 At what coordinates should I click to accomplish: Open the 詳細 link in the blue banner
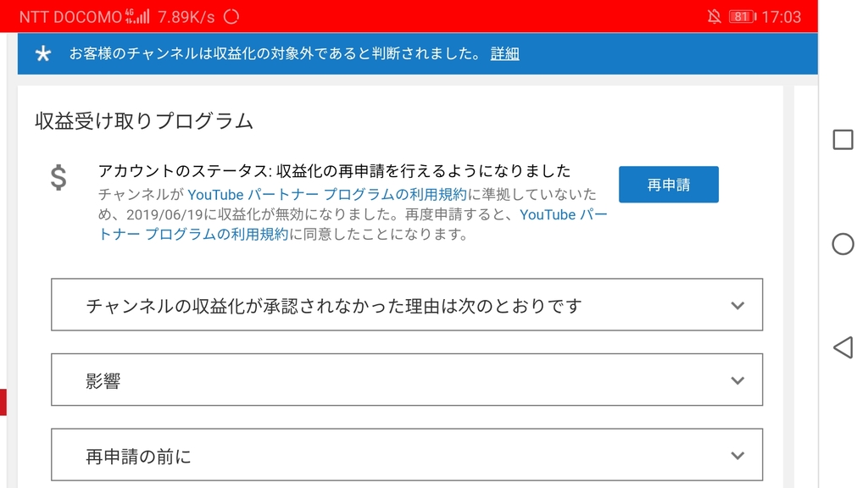pyautogui.click(x=504, y=53)
